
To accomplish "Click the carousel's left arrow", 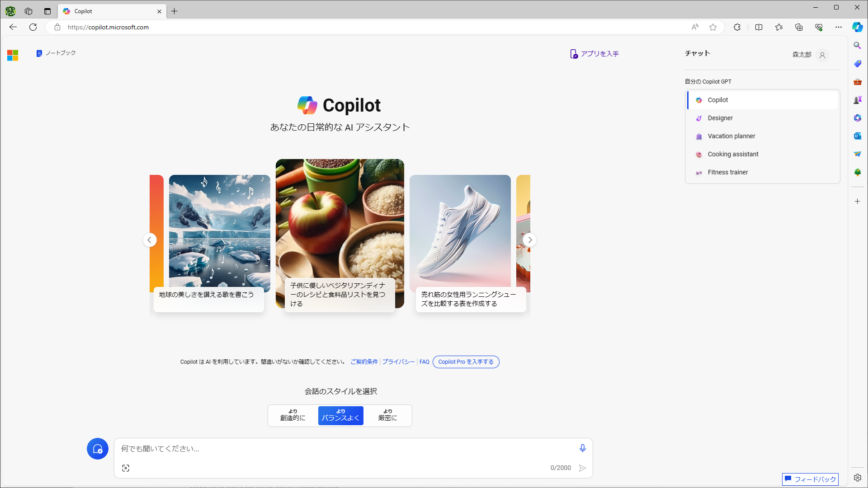I will tap(150, 240).
